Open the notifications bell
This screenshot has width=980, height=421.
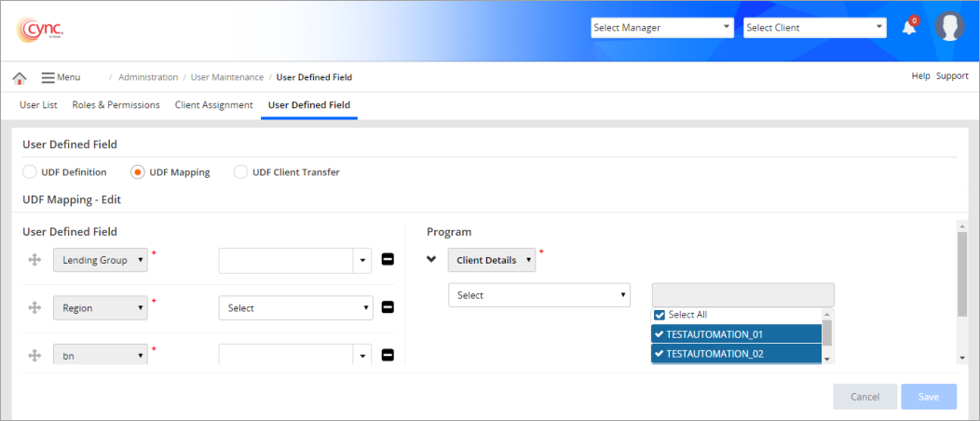click(909, 28)
